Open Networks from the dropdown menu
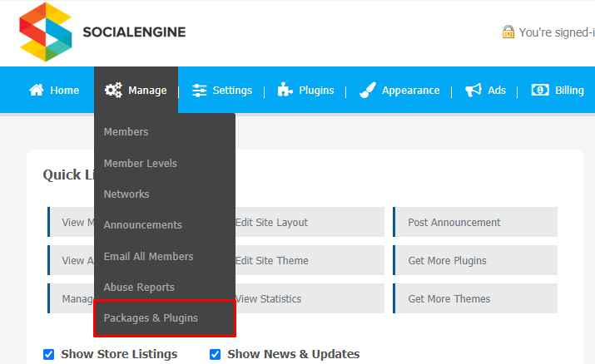Viewport: 595px width, 364px height. [x=126, y=194]
